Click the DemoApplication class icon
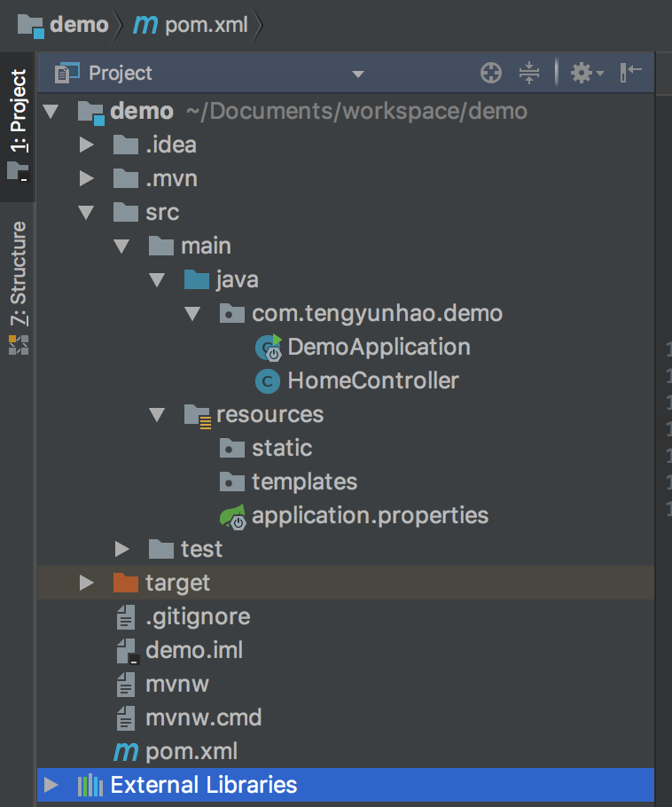 point(267,347)
